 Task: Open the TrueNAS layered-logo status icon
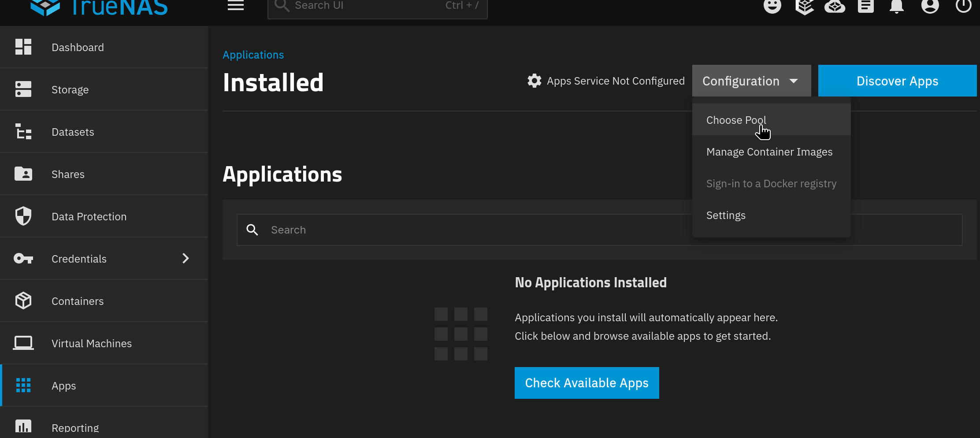[x=804, y=6]
